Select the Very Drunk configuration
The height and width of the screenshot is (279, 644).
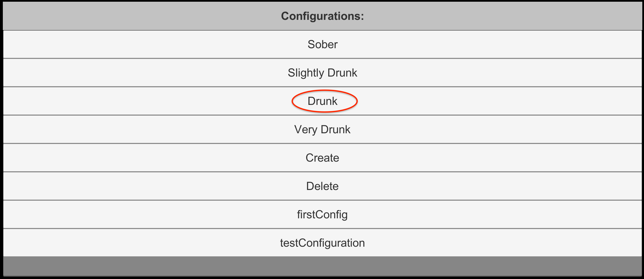tap(322, 130)
